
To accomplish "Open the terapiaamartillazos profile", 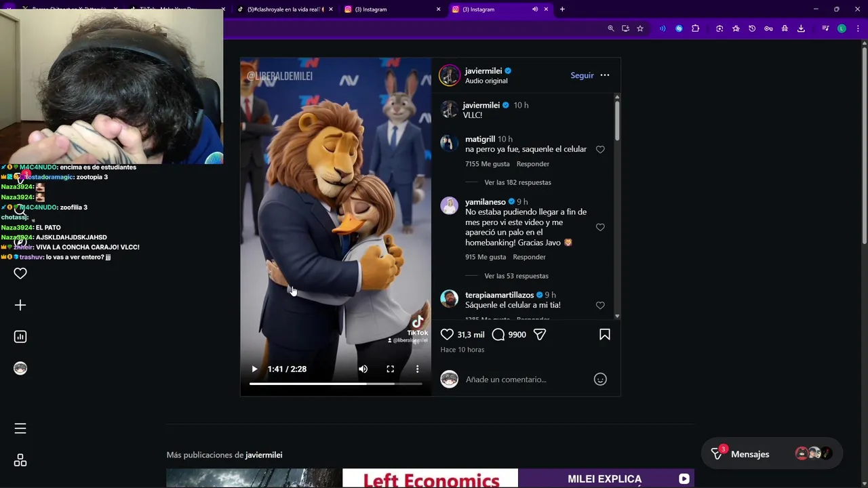I will coord(500,295).
